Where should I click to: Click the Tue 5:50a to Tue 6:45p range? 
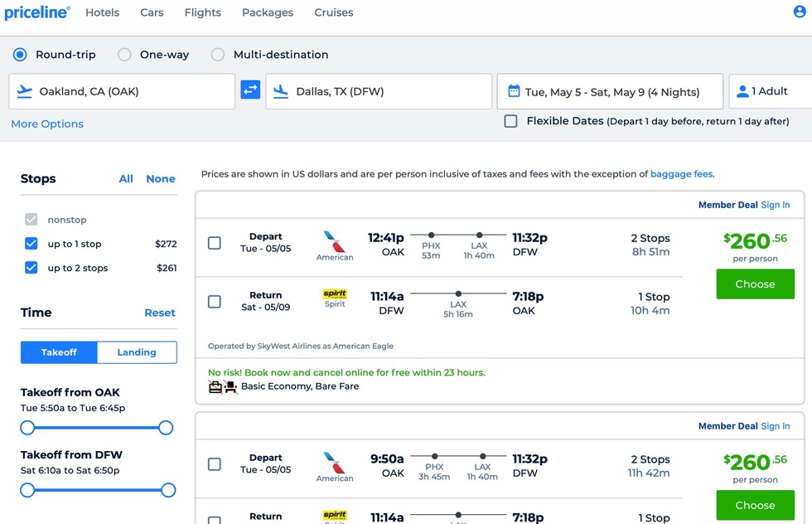[73, 408]
